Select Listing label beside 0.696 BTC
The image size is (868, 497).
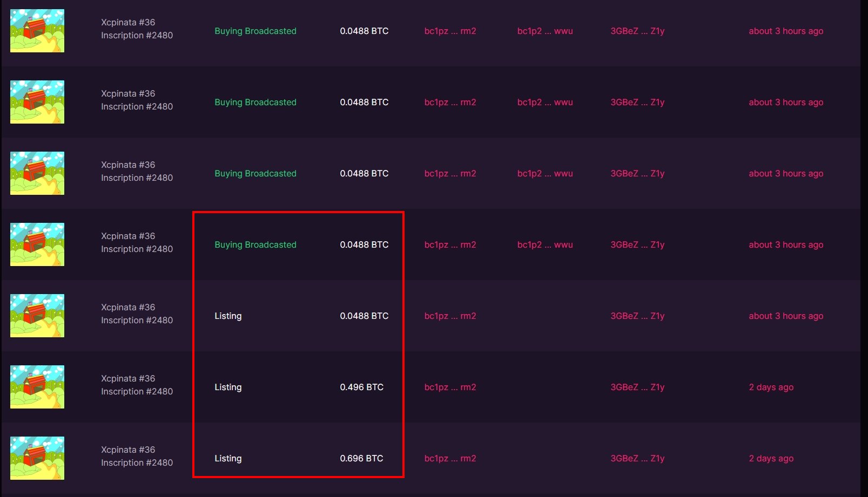(228, 458)
